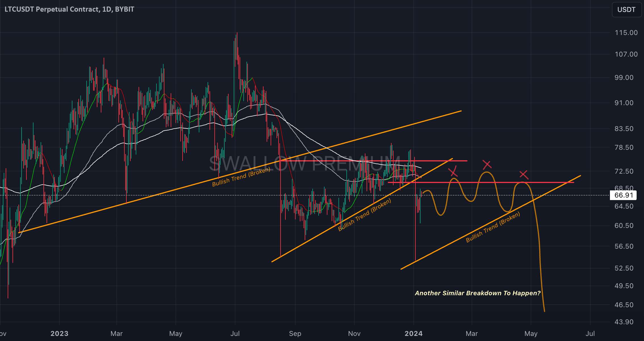Click the 43.90 price axis label
This screenshot has height=341, width=644.
(624, 322)
